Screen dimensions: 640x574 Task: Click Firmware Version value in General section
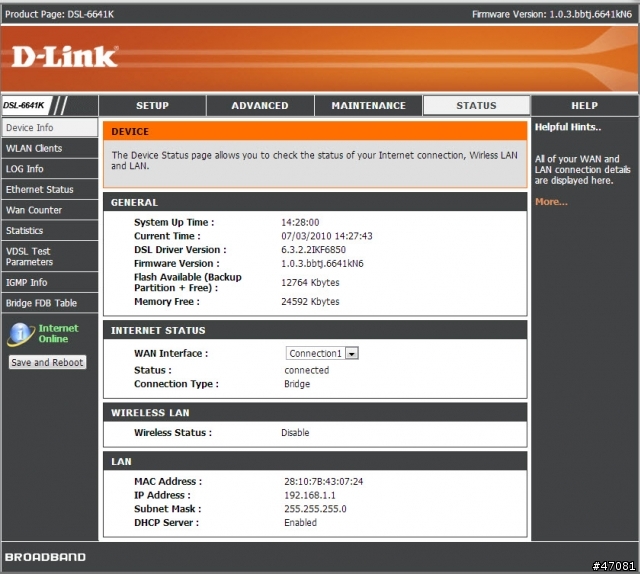coord(322,263)
